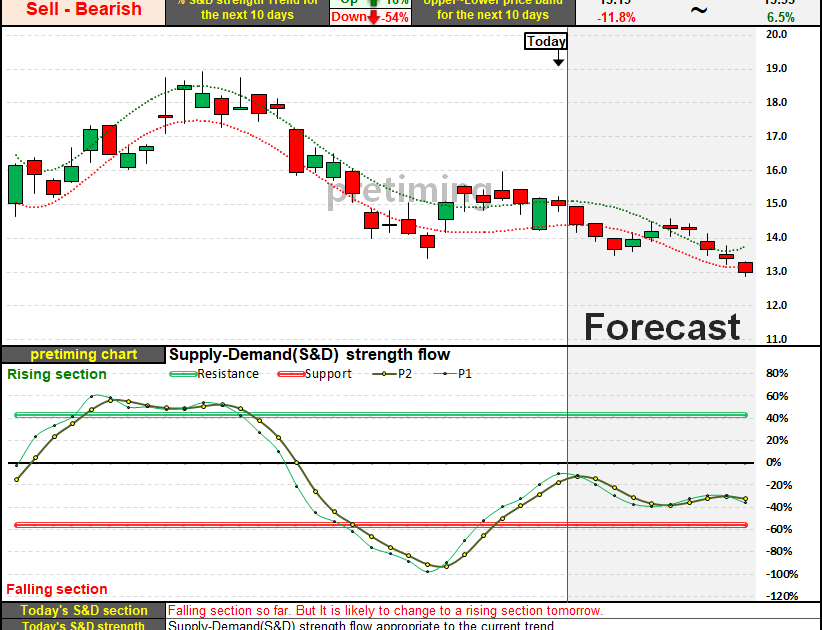Screen dimensions: 822x630
Task: Click the 13.0 price axis label
Action: click(x=776, y=271)
